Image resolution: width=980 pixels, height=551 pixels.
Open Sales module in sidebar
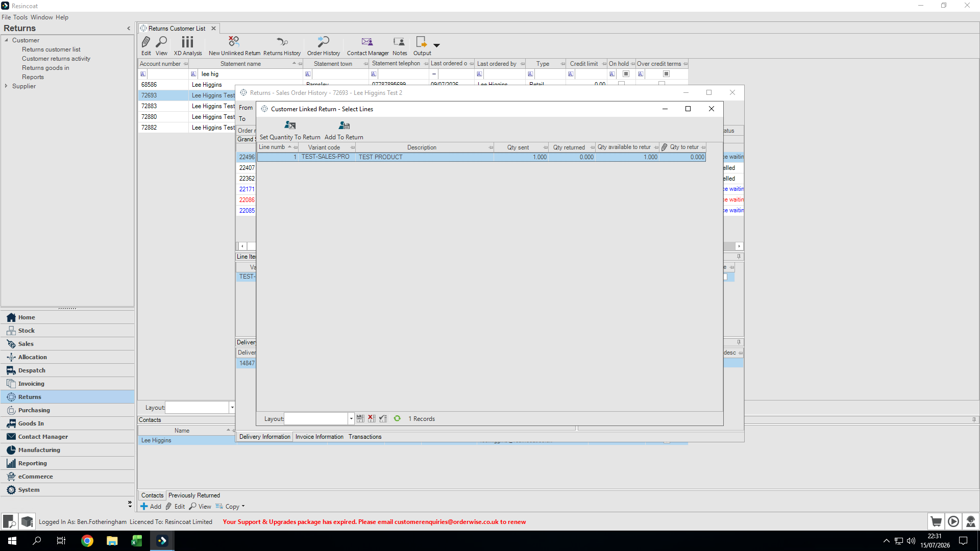(x=67, y=344)
